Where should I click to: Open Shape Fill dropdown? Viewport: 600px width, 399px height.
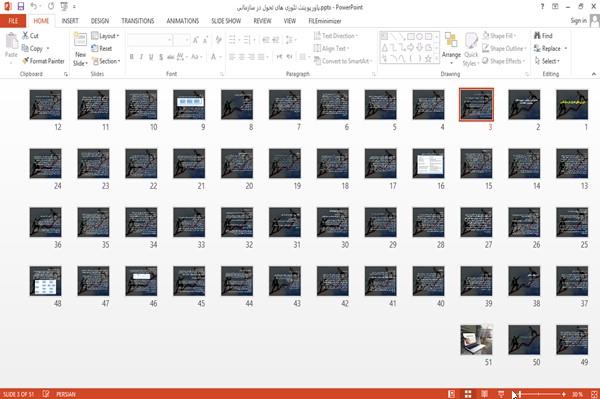[x=499, y=36]
